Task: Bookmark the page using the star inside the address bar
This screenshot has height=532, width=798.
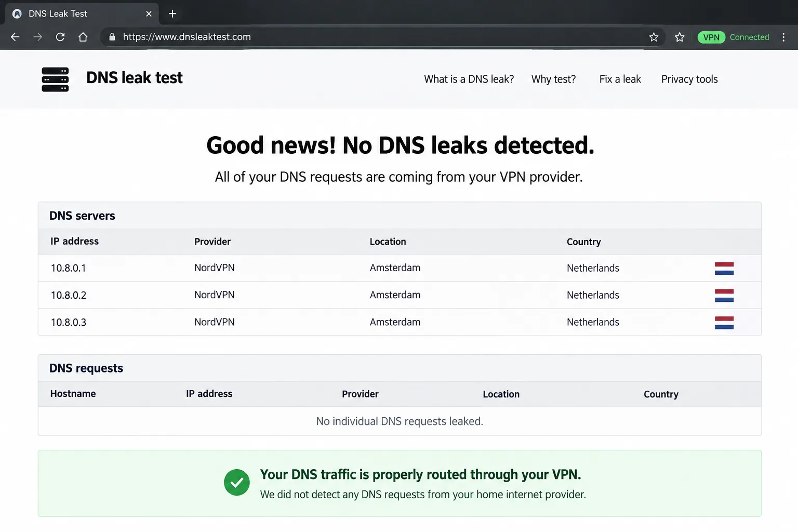Action: (x=654, y=37)
